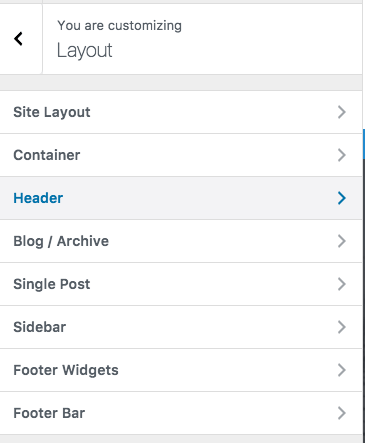Open Blog / Archive layout options
The height and width of the screenshot is (443, 365).
pos(181,241)
